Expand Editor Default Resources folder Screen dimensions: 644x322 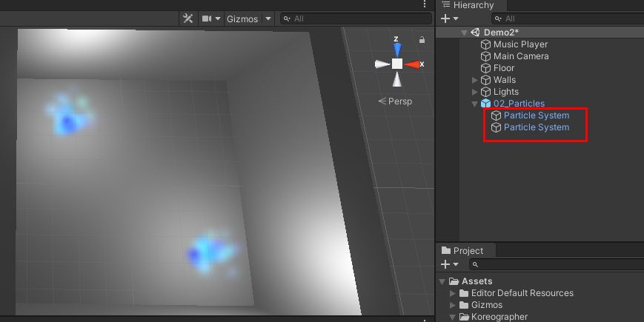[x=453, y=293]
